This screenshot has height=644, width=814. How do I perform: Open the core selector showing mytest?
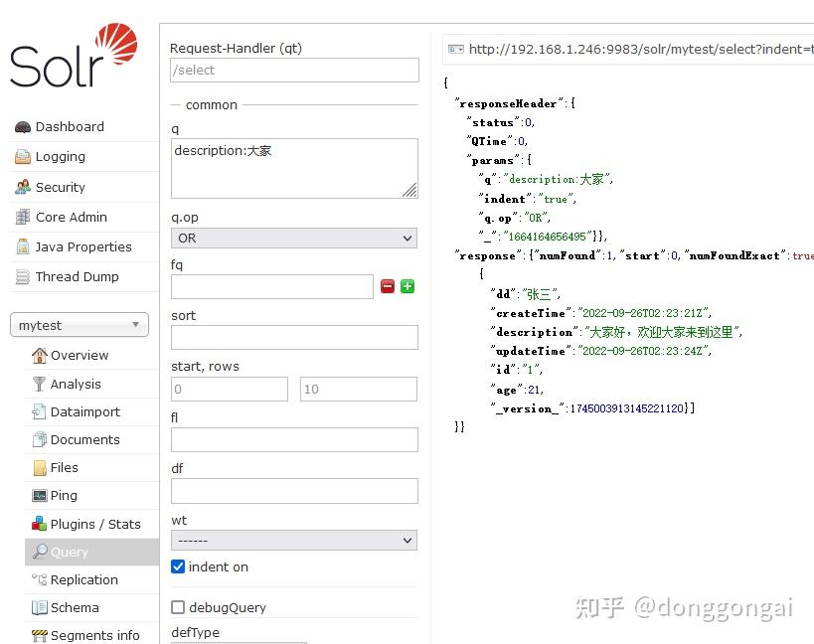79,325
